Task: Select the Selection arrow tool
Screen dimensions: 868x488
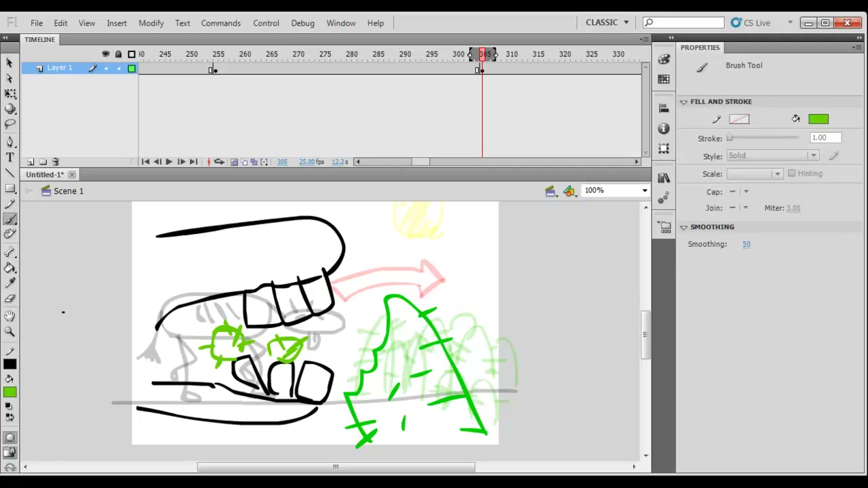Action: 9,62
